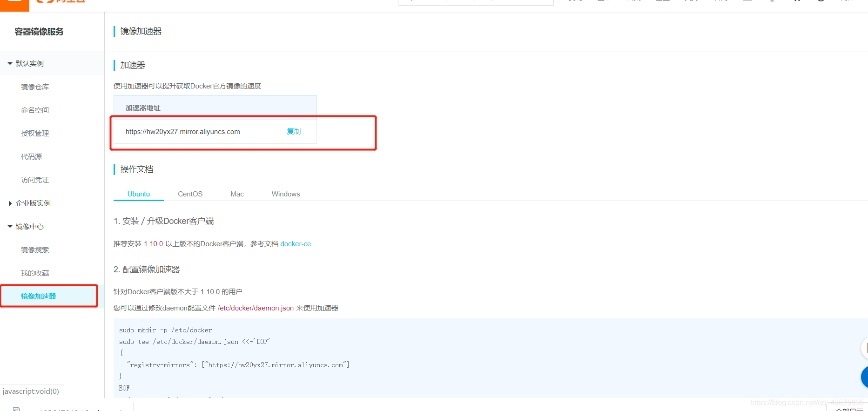Open 镜像仓库 in the sidebar
Image resolution: width=868 pixels, height=411 pixels.
[x=35, y=87]
